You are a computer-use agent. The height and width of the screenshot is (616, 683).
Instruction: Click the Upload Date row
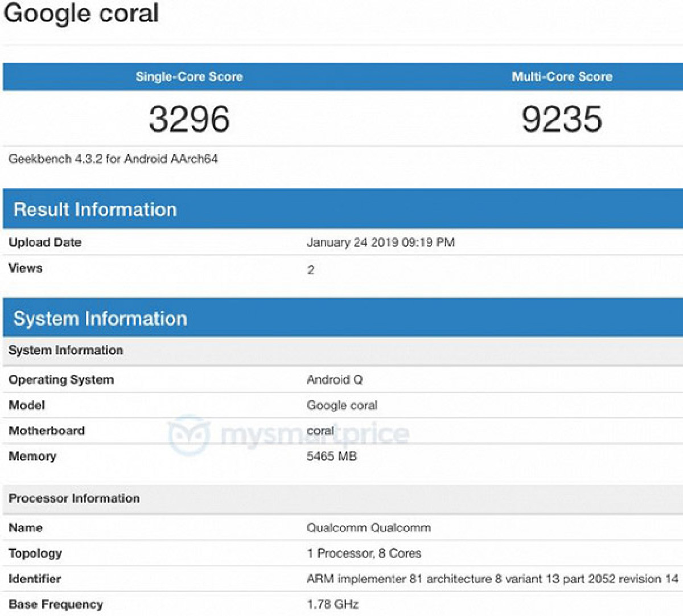(45, 242)
